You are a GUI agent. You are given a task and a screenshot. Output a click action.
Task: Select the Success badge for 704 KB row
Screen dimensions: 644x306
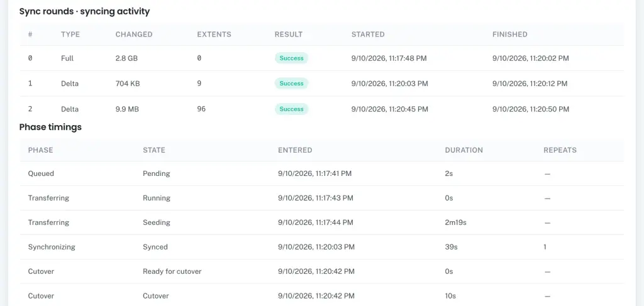coord(291,84)
